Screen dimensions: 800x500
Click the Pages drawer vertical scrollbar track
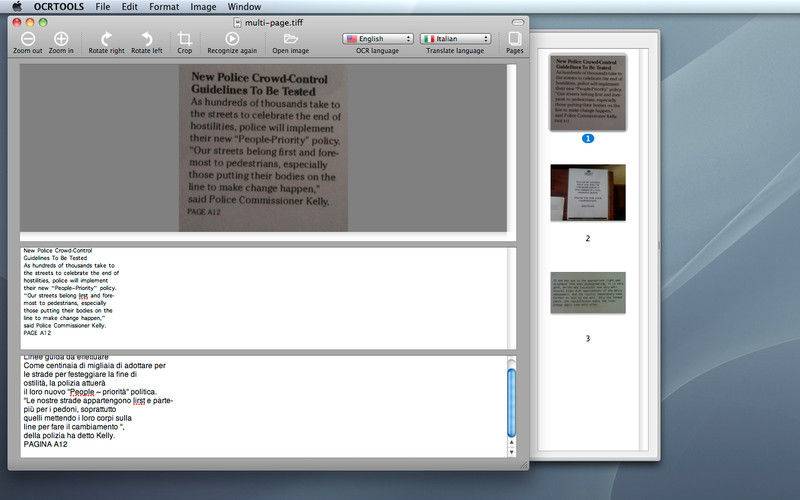[644, 249]
